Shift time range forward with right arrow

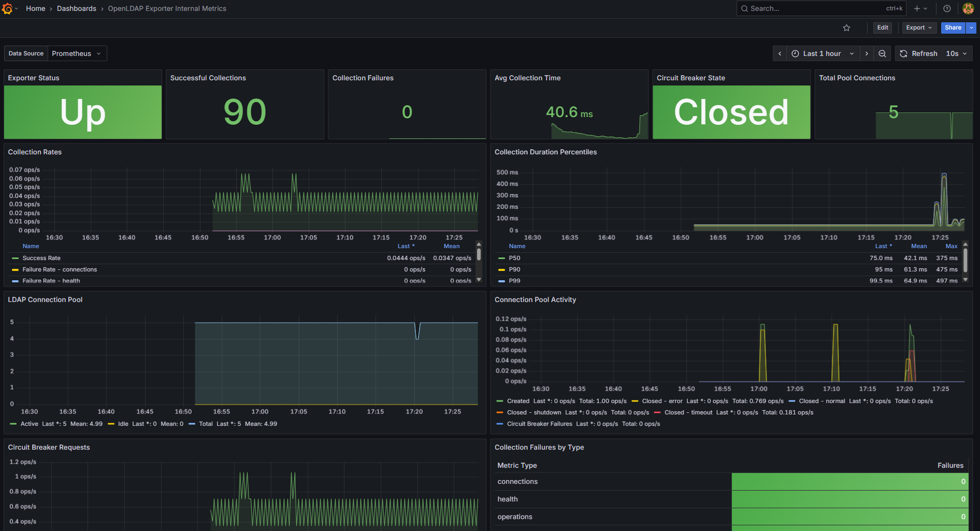pos(867,54)
